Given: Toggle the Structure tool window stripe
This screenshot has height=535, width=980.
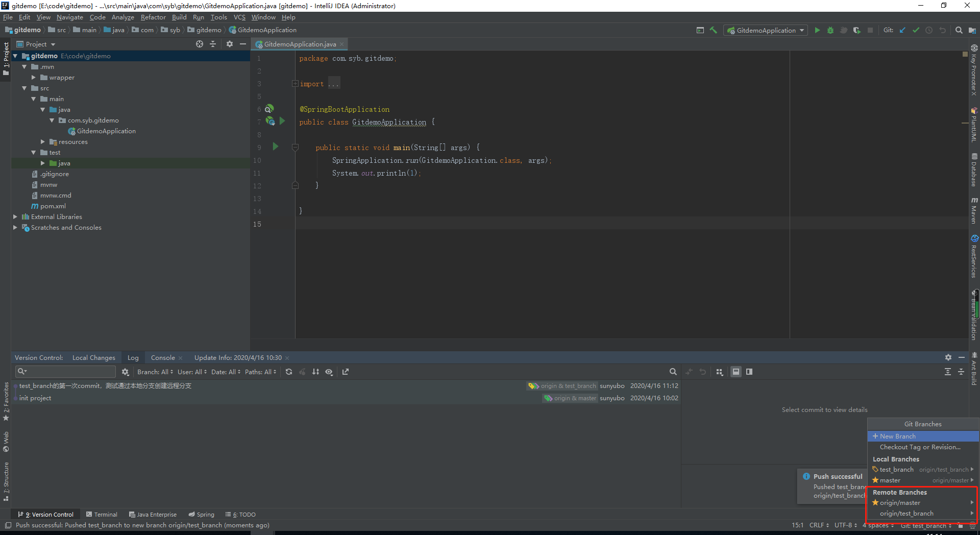Looking at the screenshot, I should click(6, 482).
